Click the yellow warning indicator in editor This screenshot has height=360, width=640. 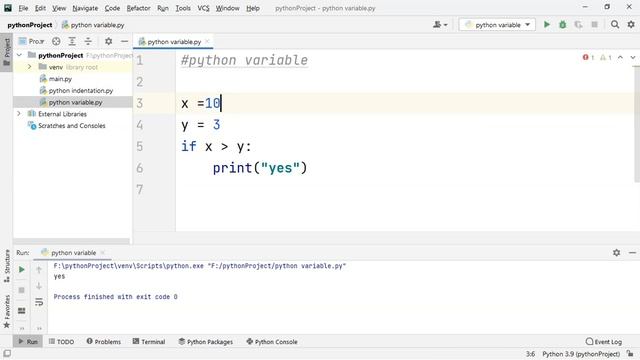point(605,58)
